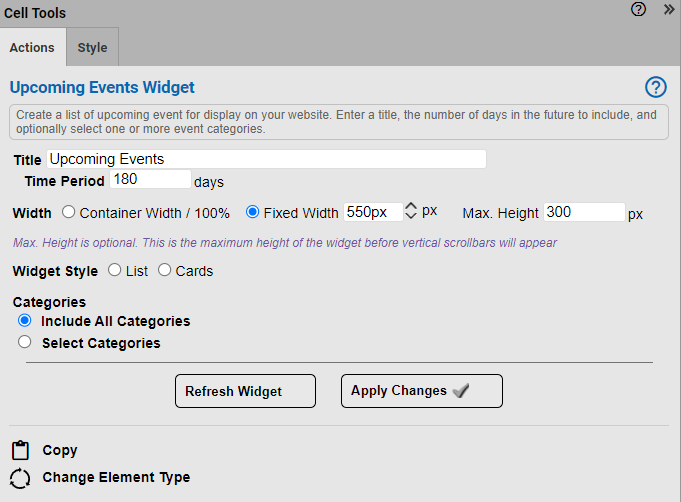681x502 pixels.
Task: Choose List widget style
Action: point(115,271)
